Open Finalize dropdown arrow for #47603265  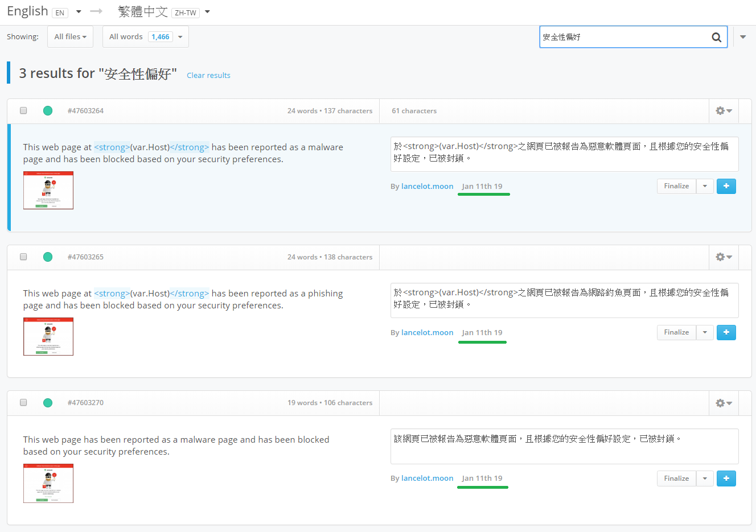[x=705, y=332]
